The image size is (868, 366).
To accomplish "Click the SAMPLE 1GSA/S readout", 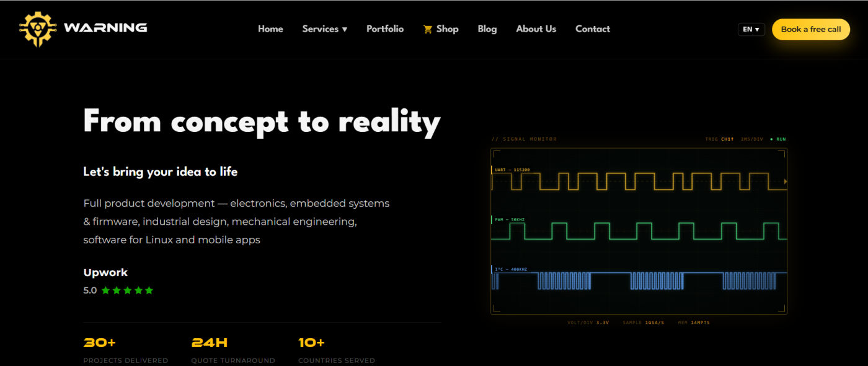I will [644, 323].
